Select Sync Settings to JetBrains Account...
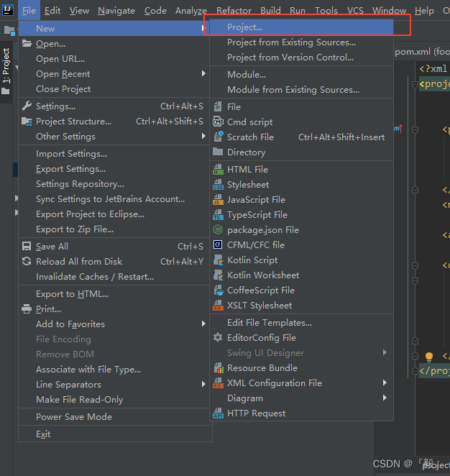The height and width of the screenshot is (476, 450). point(114,199)
